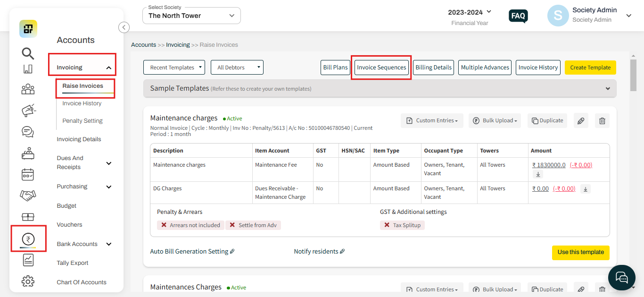Select the handshake sidebar icon
This screenshot has width=644, height=297.
[x=28, y=195]
